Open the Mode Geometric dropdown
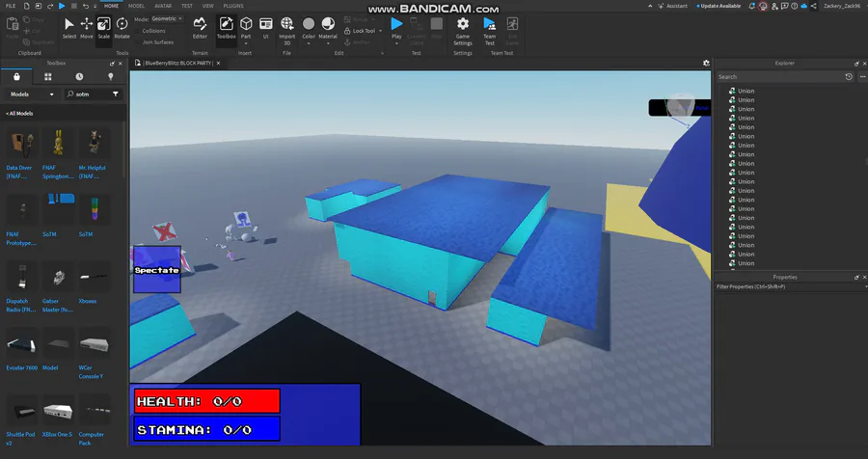Screen dimensions: 868x459 click(x=167, y=19)
